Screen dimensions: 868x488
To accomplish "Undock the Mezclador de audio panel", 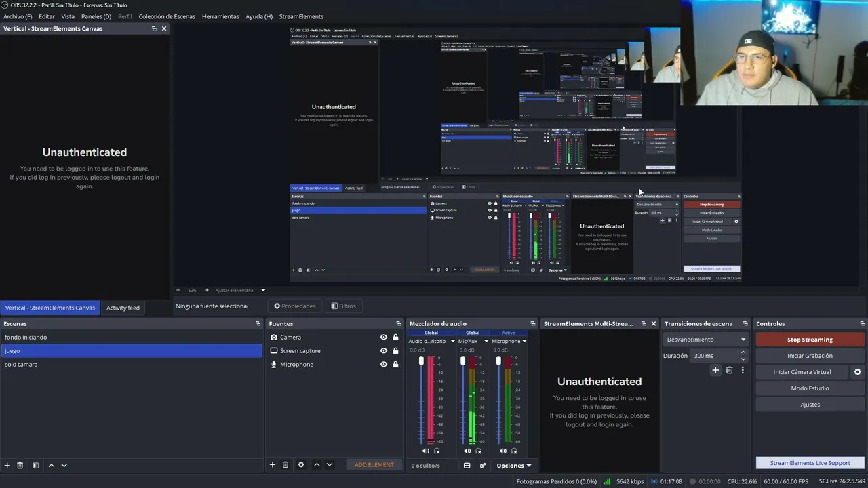I will (x=533, y=324).
